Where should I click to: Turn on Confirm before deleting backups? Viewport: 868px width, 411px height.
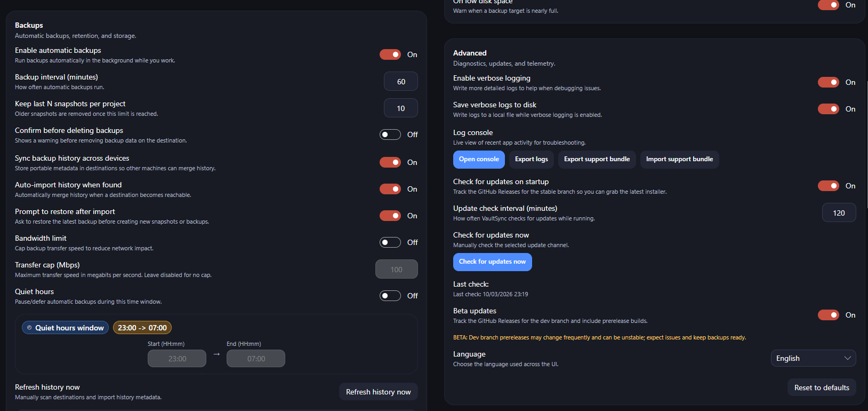click(x=390, y=134)
